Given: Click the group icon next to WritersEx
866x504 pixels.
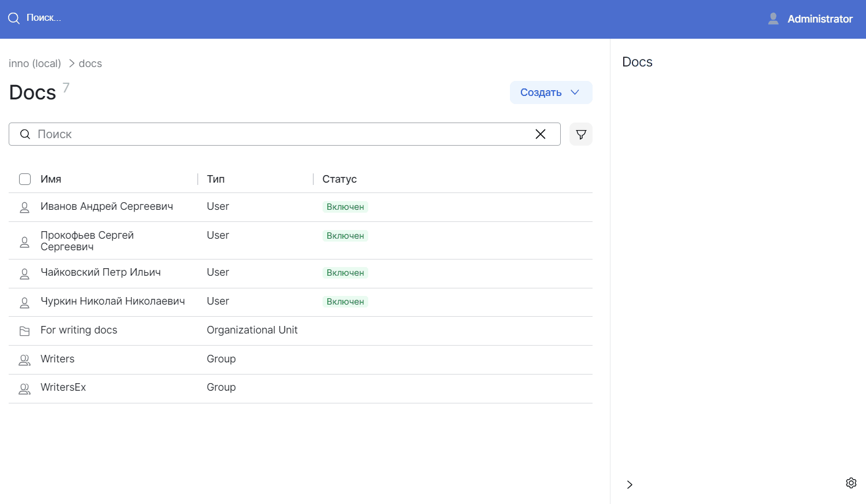Looking at the screenshot, I should point(24,389).
